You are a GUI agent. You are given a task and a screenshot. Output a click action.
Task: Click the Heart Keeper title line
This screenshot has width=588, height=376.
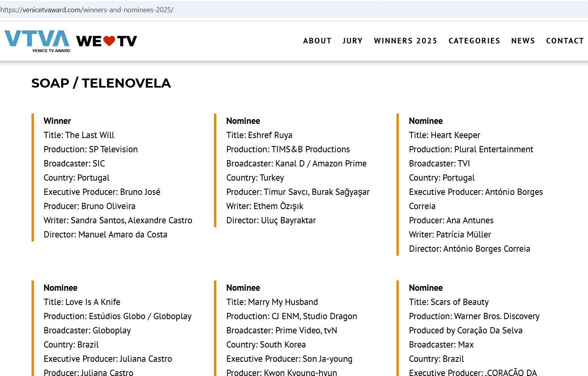tap(444, 135)
